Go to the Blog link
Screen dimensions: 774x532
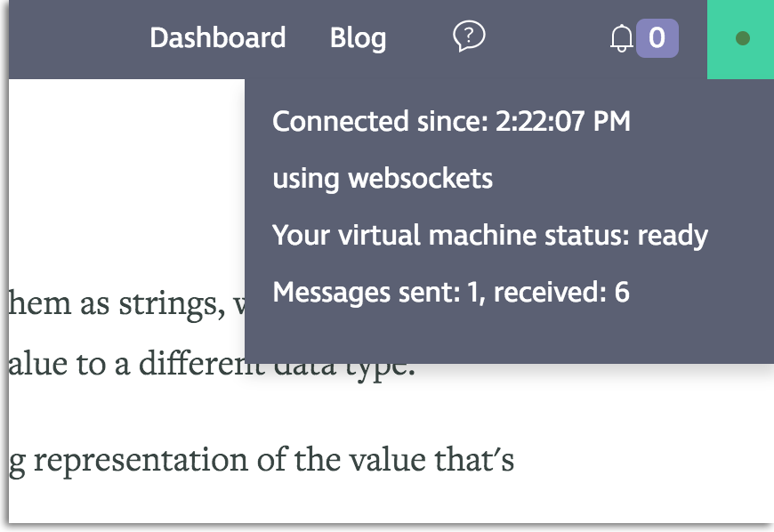(358, 38)
